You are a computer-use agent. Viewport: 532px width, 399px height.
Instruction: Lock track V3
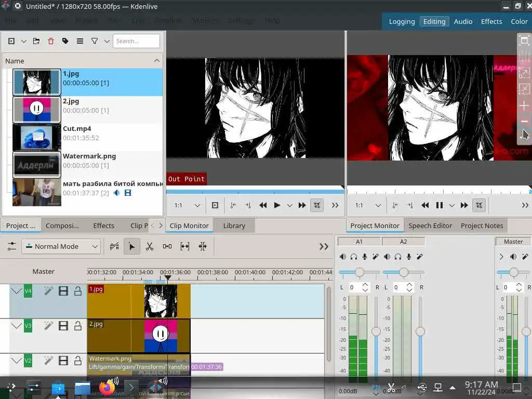click(x=78, y=326)
